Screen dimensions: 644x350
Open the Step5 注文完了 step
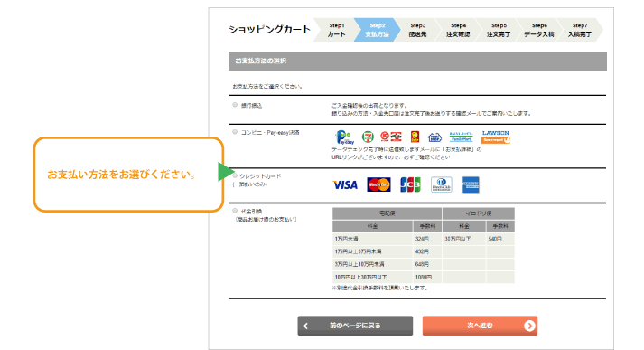[499, 30]
